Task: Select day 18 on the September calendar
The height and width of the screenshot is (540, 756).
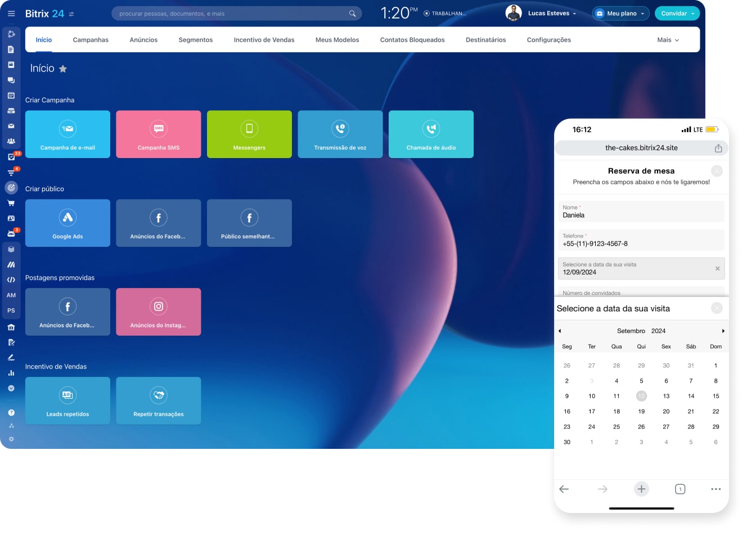Action: pyautogui.click(x=616, y=411)
